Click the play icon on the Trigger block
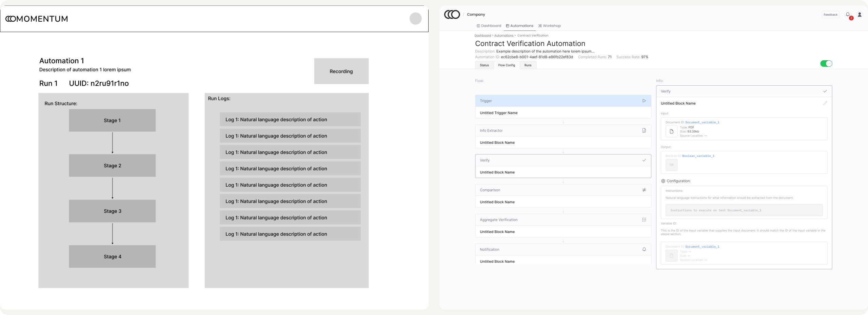Image resolution: width=868 pixels, height=315 pixels. pos(644,101)
